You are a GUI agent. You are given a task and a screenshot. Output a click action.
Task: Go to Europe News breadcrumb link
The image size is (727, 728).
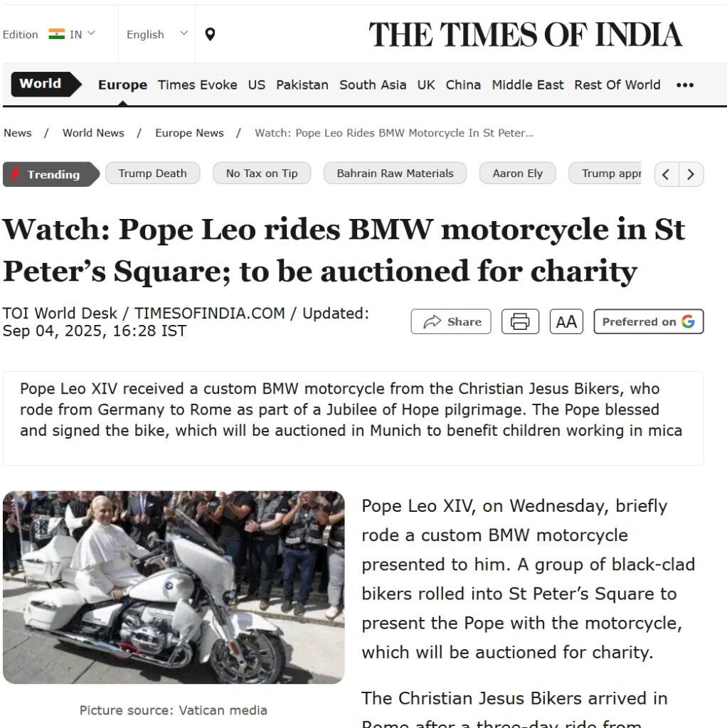189,133
